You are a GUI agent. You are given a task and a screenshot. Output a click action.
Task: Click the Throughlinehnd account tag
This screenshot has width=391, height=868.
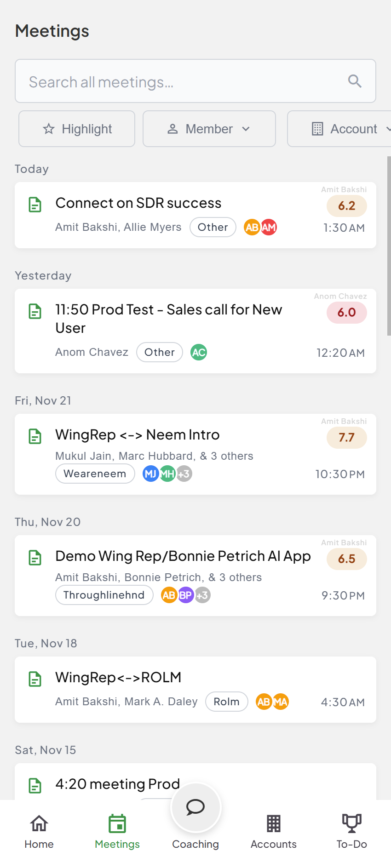point(104,595)
